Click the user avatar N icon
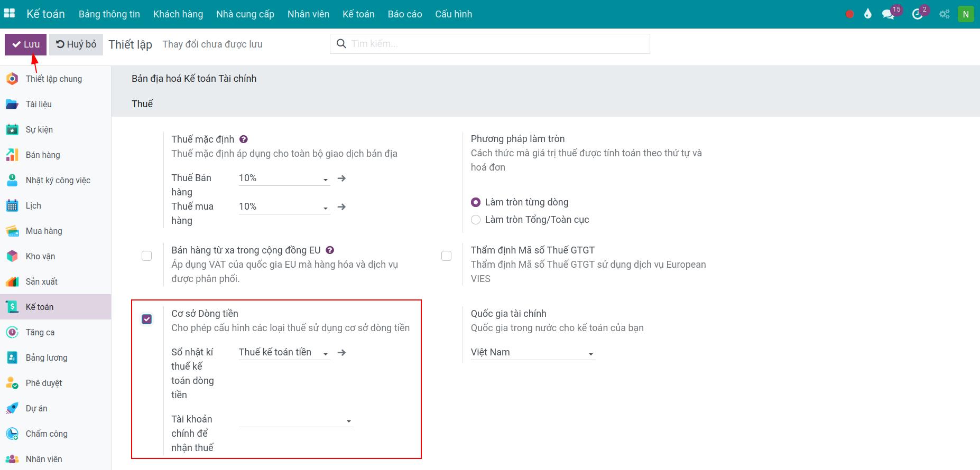 click(965, 14)
